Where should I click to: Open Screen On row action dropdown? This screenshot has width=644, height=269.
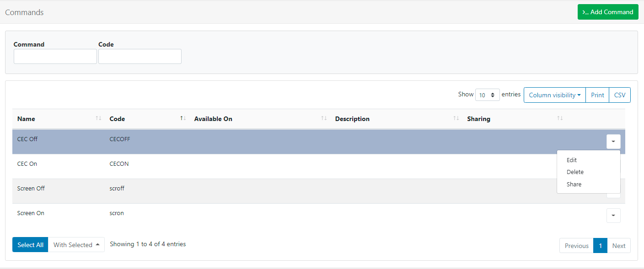(613, 216)
